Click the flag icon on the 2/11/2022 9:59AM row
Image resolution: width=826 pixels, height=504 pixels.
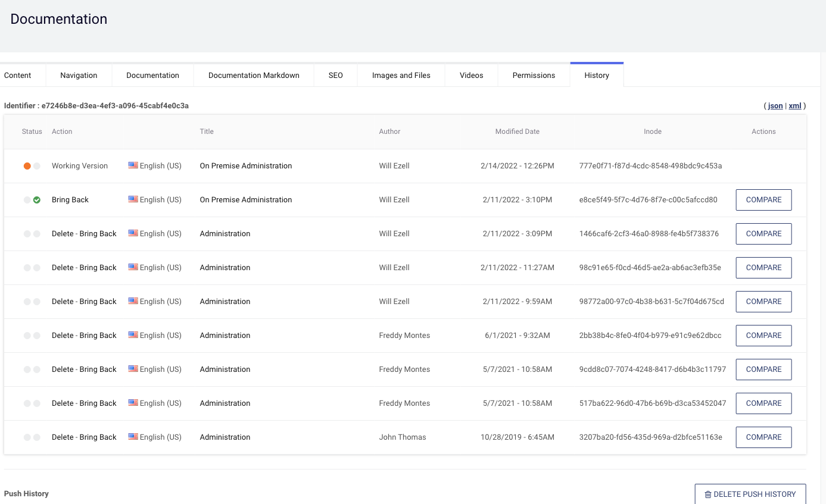(132, 301)
